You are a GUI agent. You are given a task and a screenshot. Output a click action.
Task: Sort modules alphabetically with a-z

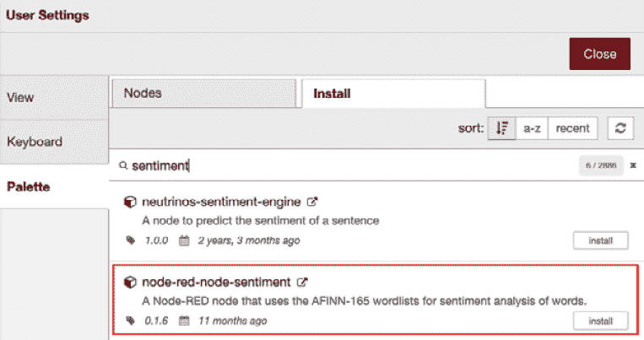coord(532,128)
